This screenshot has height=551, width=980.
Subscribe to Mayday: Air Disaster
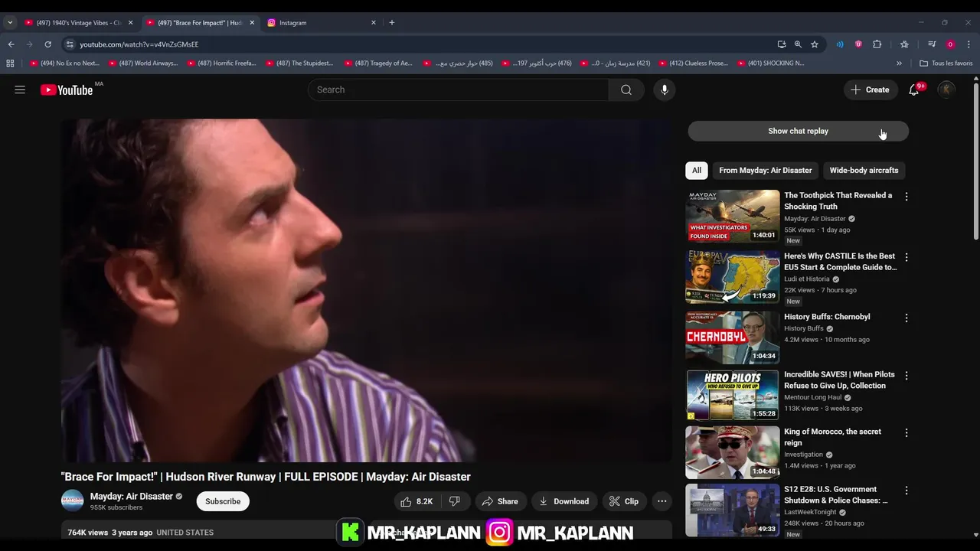pyautogui.click(x=223, y=501)
